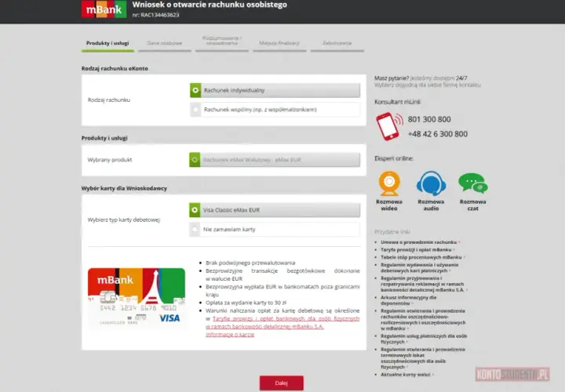Click Wybór karty dla Wnioskodawcy heading

click(124, 188)
